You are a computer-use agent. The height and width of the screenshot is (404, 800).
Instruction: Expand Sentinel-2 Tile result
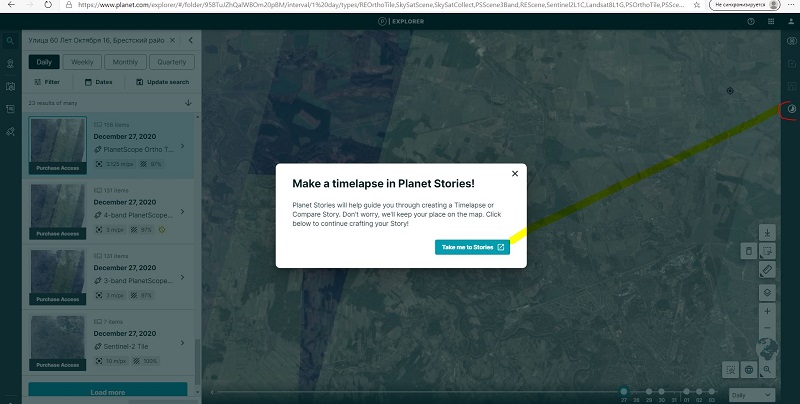[183, 343]
